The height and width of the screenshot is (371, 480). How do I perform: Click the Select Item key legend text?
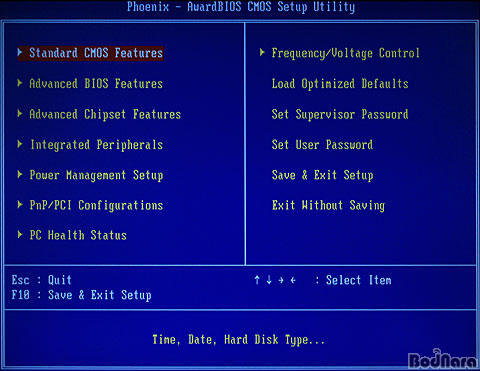[x=359, y=280]
